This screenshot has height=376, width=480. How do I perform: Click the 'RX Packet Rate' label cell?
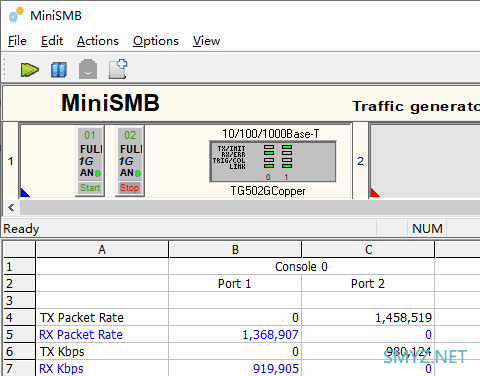[x=102, y=334]
